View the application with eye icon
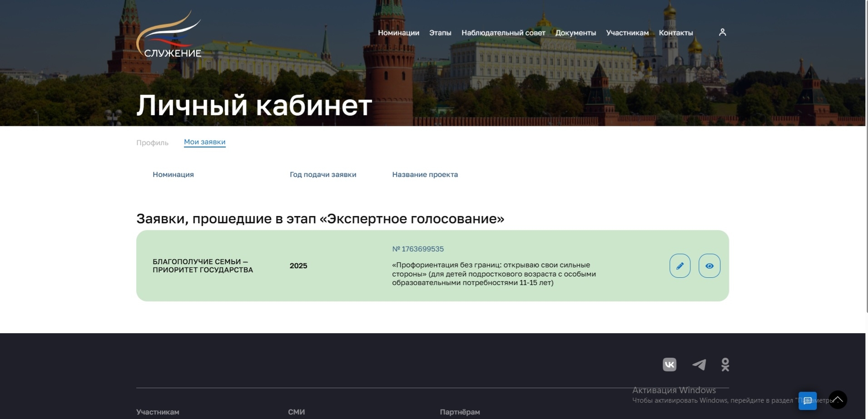Screen dimensions: 868x419 pos(709,266)
